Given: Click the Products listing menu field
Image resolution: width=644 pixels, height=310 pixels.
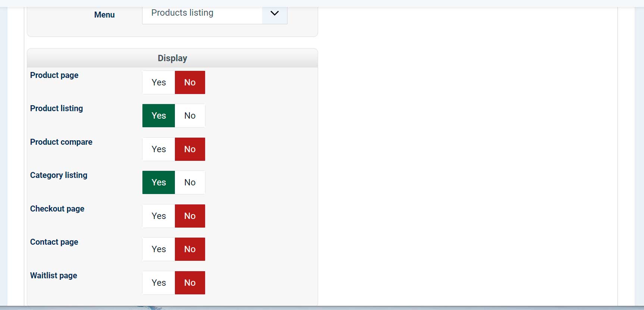Looking at the screenshot, I should 202,13.
